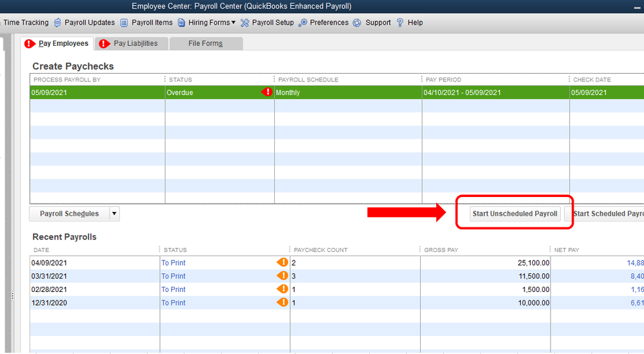This screenshot has width=644, height=354.
Task: Click orange warning icon for 03/31/2021 payroll
Action: tap(283, 275)
